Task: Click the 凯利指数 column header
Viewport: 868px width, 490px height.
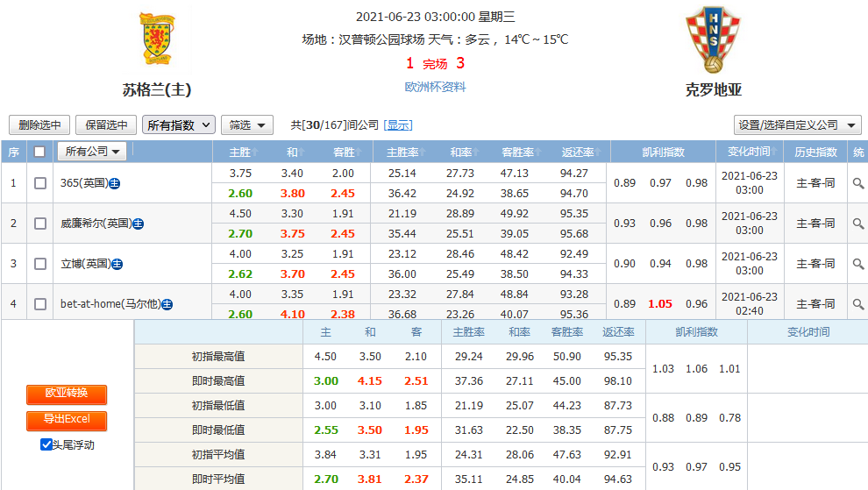Action: coord(663,153)
